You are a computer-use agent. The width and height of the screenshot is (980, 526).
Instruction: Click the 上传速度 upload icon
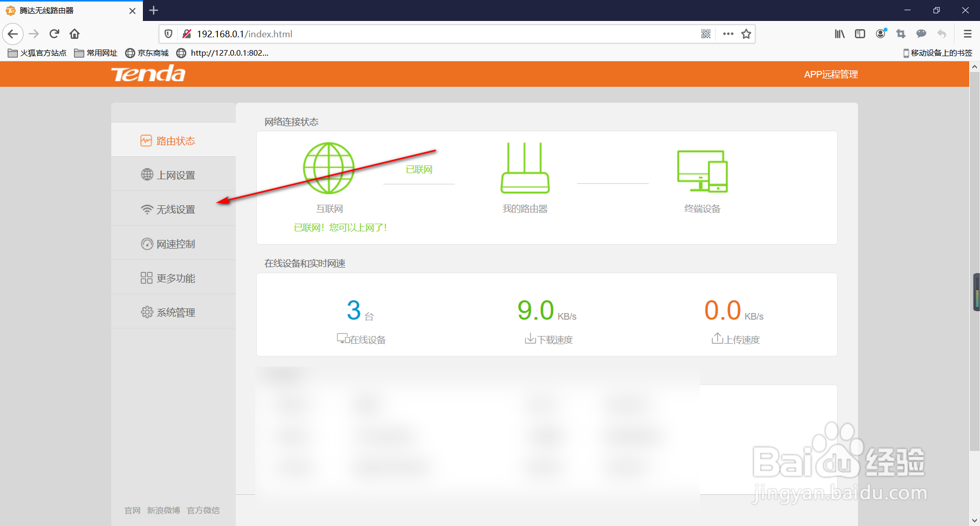click(717, 338)
